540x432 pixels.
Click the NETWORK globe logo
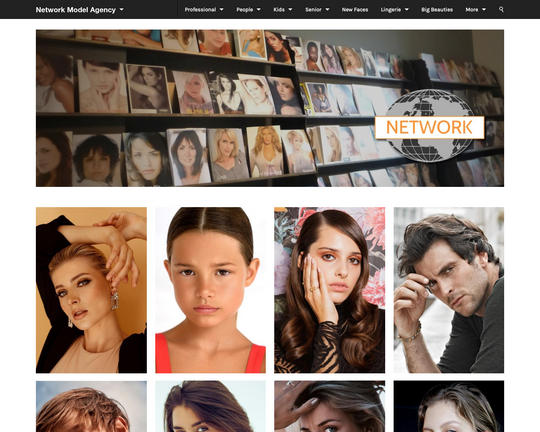[429, 126]
